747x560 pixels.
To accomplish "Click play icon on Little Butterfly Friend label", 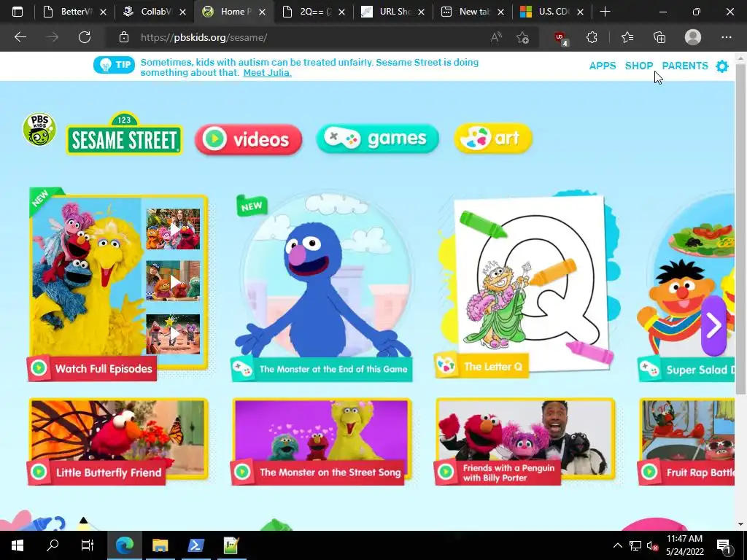I will tap(39, 472).
